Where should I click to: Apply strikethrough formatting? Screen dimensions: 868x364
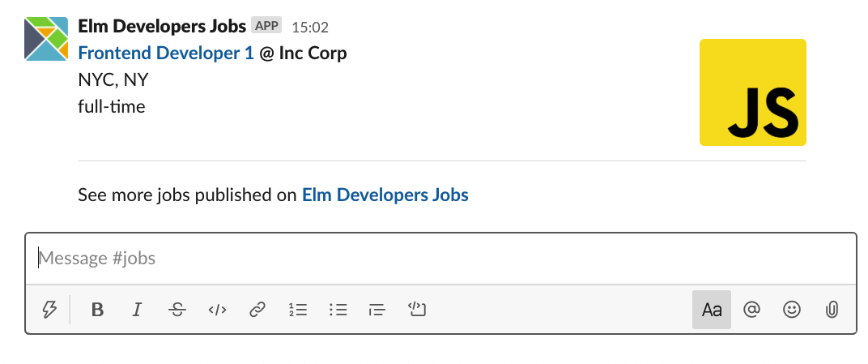(177, 310)
